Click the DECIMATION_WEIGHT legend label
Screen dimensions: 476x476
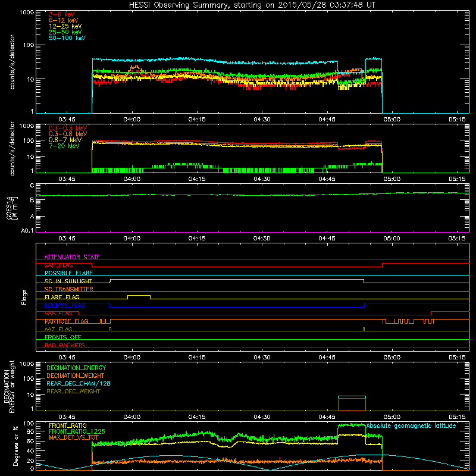(76, 375)
